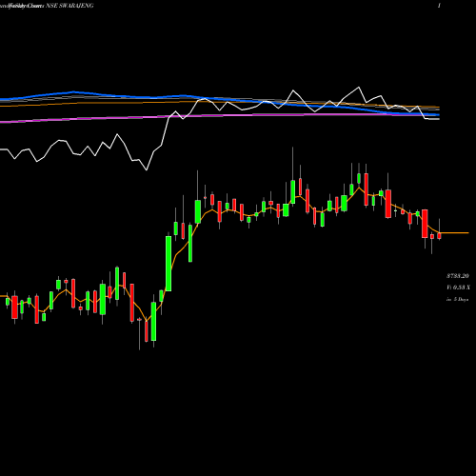
Task: Click the white indicator line at its lowest dip
Action: [147, 169]
